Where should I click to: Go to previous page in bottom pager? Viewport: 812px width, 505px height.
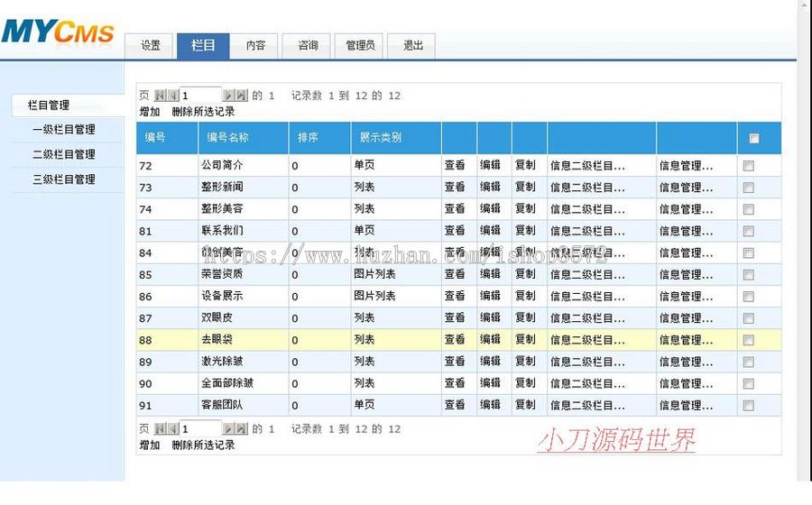172,428
